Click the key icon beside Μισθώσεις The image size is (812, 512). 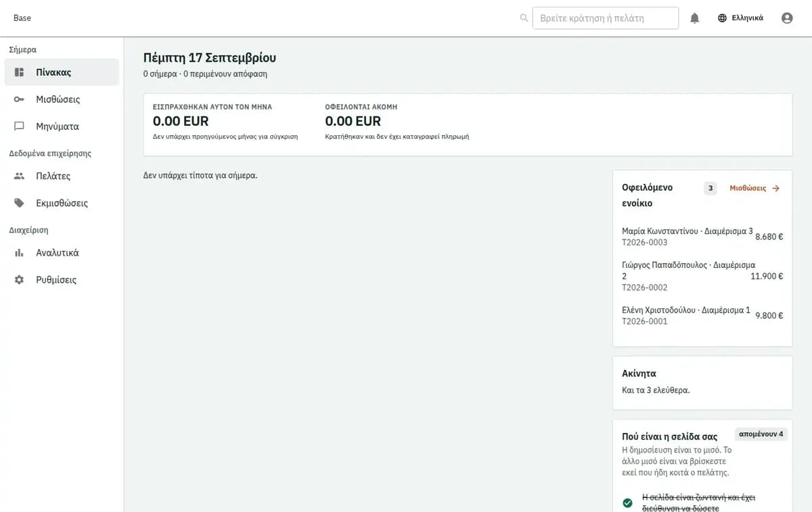pos(19,99)
